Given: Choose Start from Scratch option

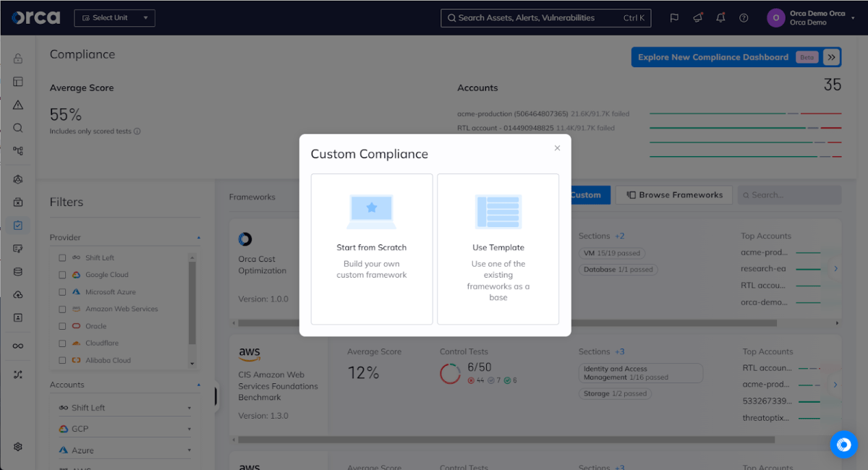Looking at the screenshot, I should point(372,249).
